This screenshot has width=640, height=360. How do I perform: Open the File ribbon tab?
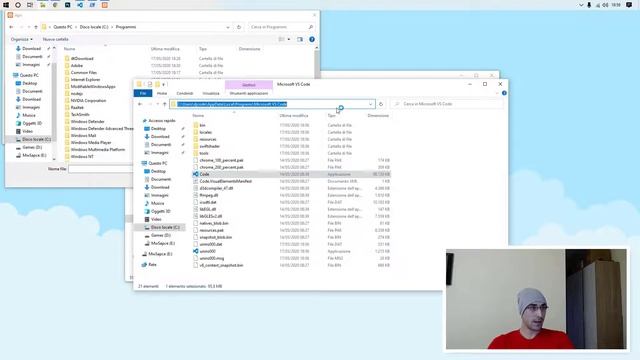point(143,93)
